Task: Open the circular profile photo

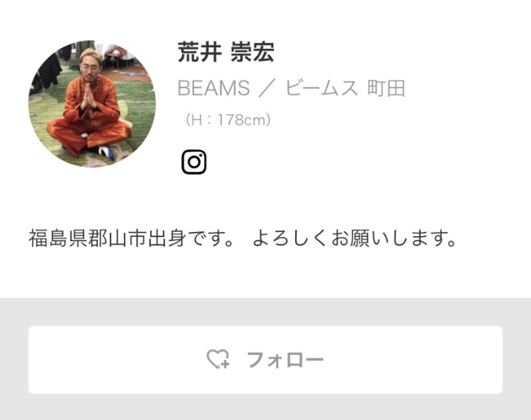Action: [x=92, y=104]
